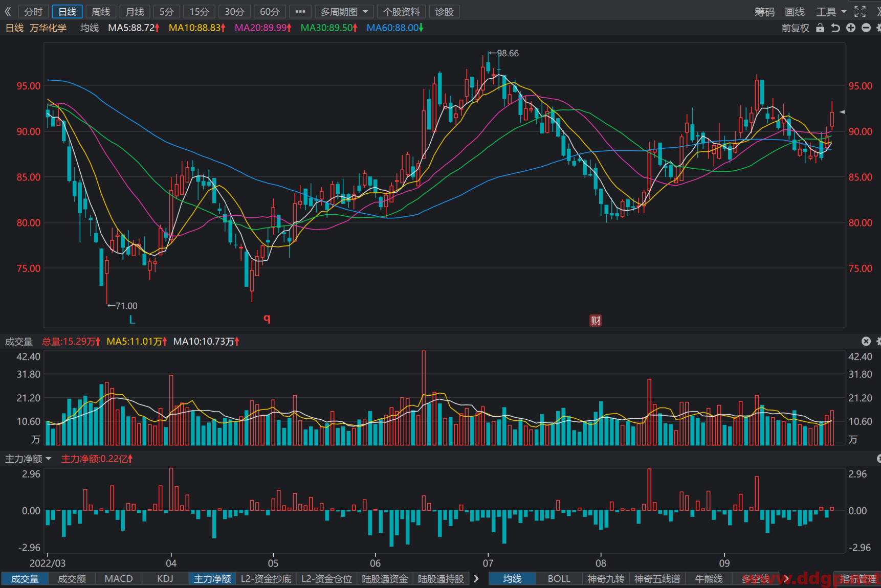Click the 总量:15.29万 volume value

point(71,342)
